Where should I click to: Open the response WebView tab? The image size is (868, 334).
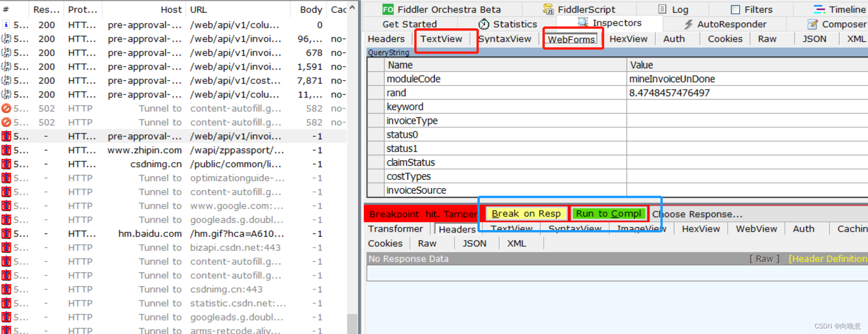756,229
